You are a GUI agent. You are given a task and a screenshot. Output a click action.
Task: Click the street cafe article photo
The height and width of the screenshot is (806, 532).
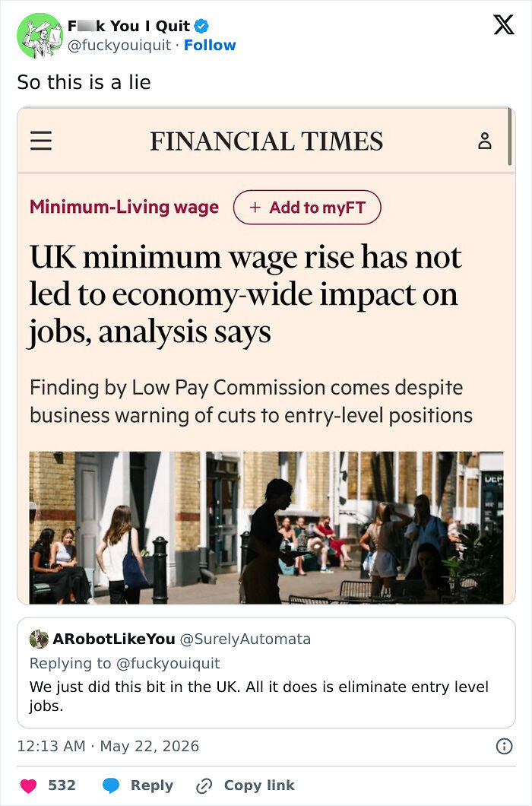point(266,528)
